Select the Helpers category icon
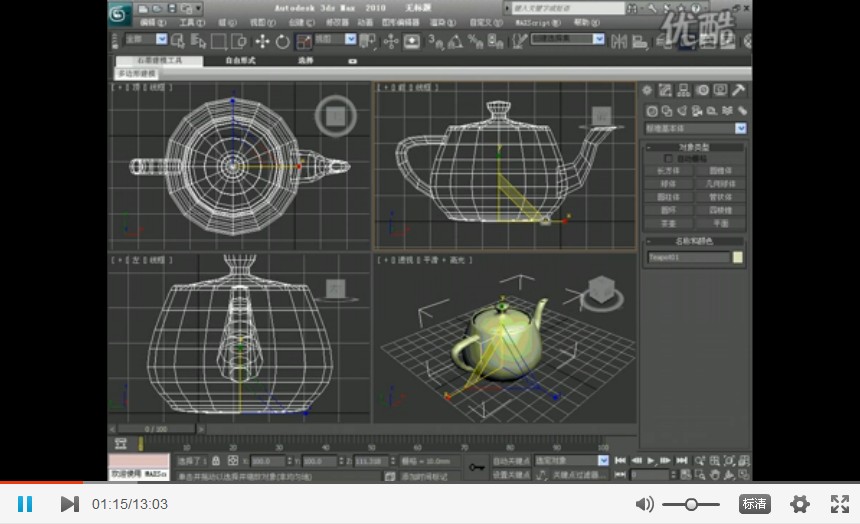 [x=712, y=111]
